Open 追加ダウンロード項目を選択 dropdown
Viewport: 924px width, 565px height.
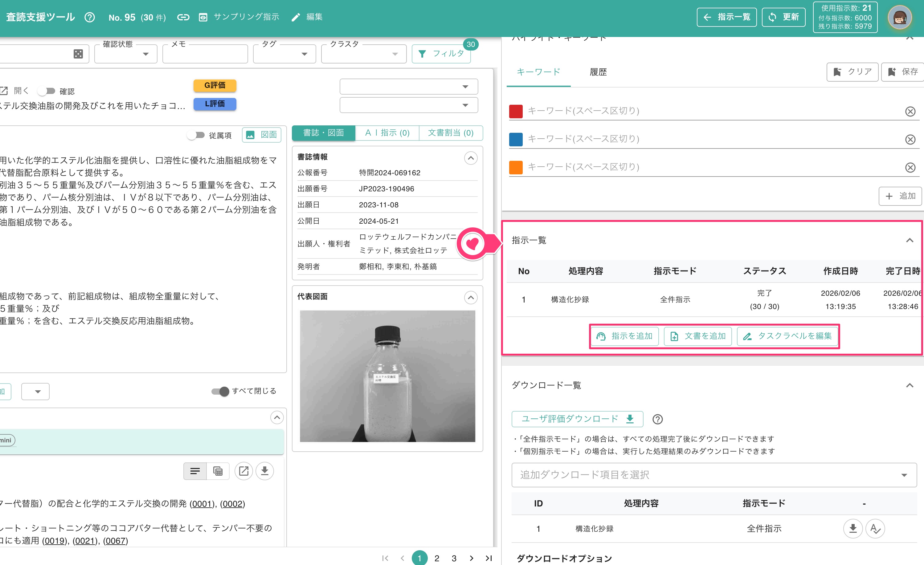click(714, 475)
